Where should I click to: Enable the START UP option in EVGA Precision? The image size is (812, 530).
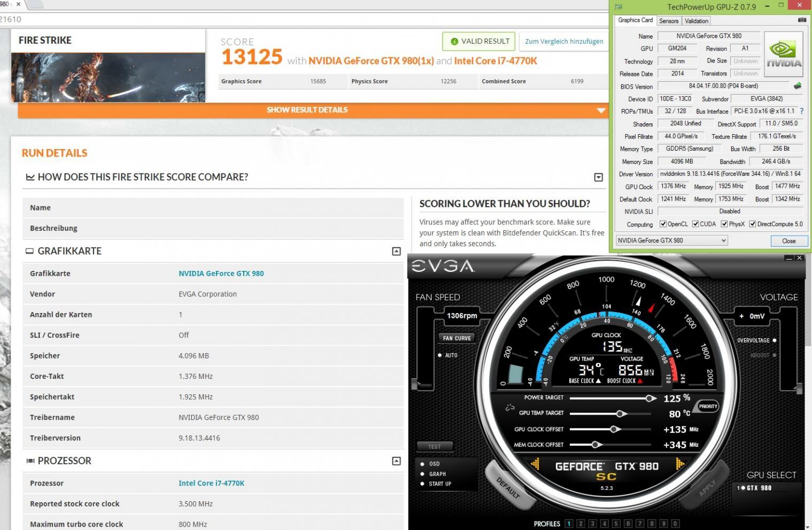pyautogui.click(x=422, y=484)
